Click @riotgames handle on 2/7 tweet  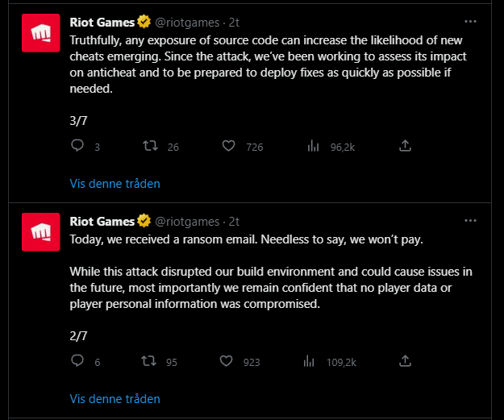pyautogui.click(x=187, y=222)
